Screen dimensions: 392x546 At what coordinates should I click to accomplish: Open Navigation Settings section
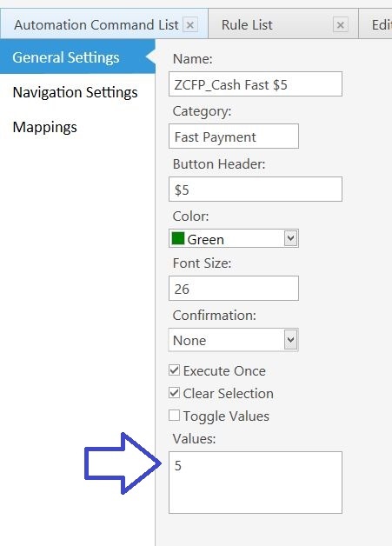(x=76, y=92)
